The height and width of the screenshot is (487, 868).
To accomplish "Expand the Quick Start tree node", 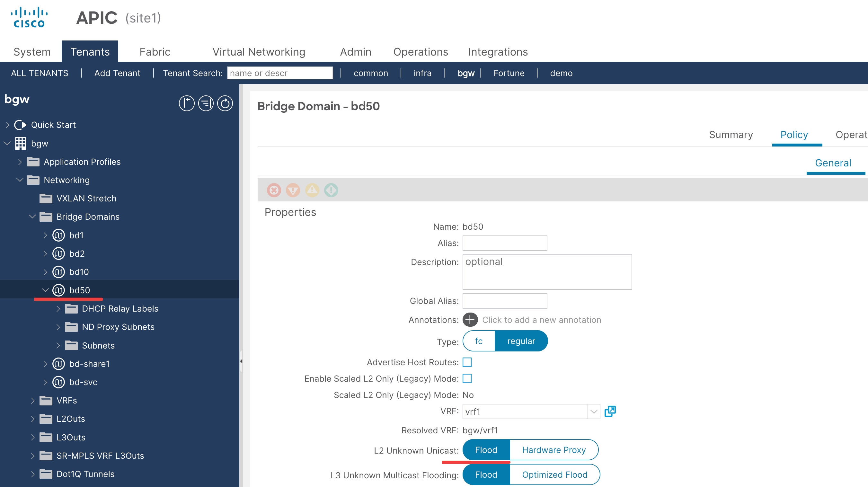I will point(7,125).
